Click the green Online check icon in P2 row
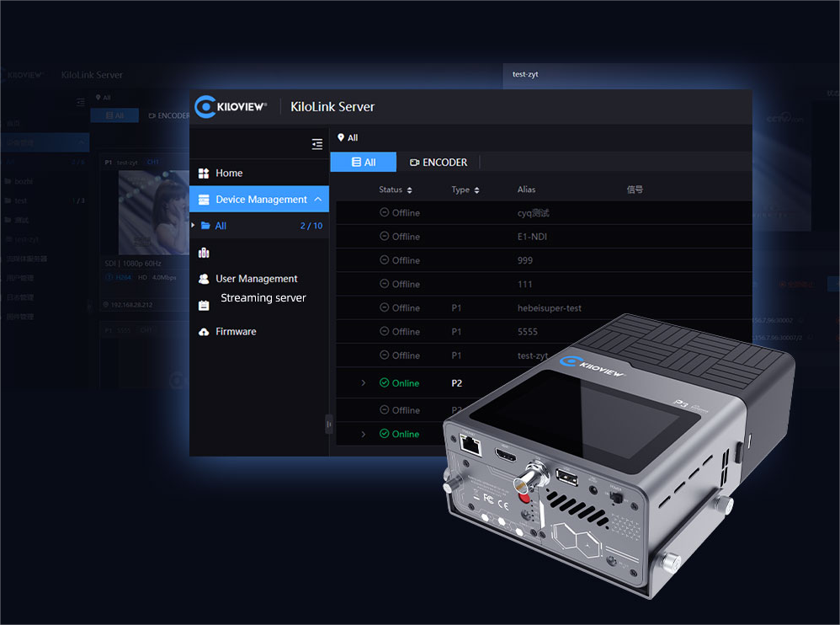This screenshot has height=625, width=840. coord(384,382)
